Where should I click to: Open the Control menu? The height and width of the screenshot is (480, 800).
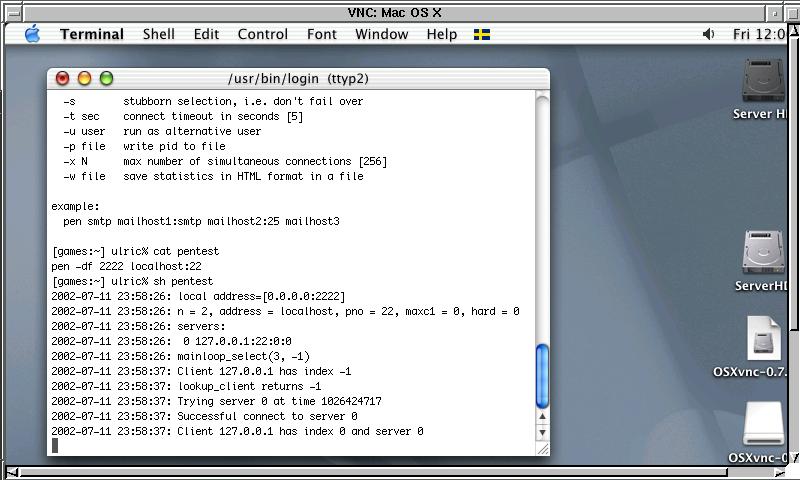263,34
